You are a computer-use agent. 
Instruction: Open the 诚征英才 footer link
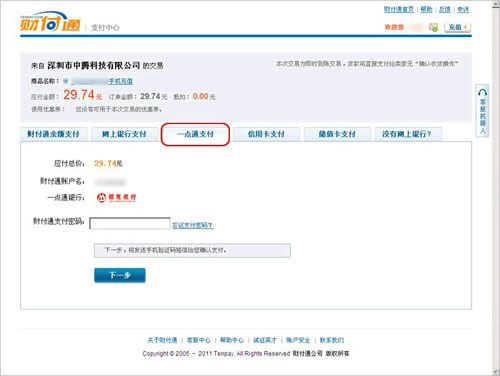pos(265,340)
